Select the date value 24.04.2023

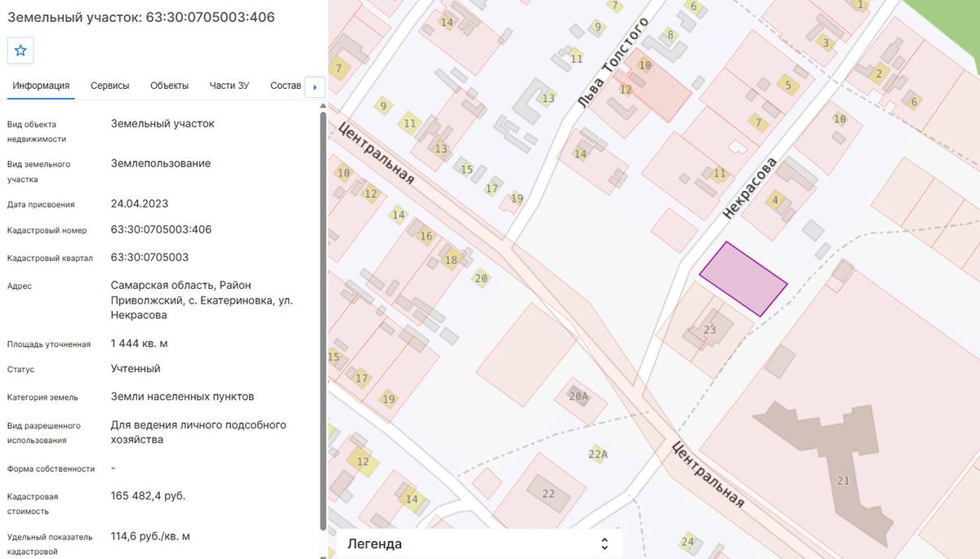tap(140, 203)
